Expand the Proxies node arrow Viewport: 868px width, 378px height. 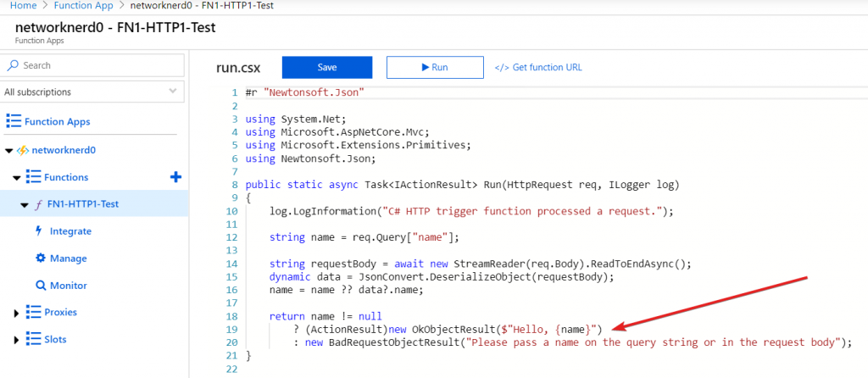(x=16, y=313)
